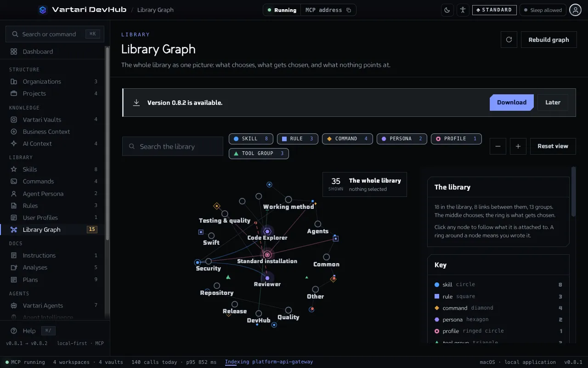The width and height of the screenshot is (588, 368).
Task: Toggle the PERSONA filter chip
Action: pos(402,139)
